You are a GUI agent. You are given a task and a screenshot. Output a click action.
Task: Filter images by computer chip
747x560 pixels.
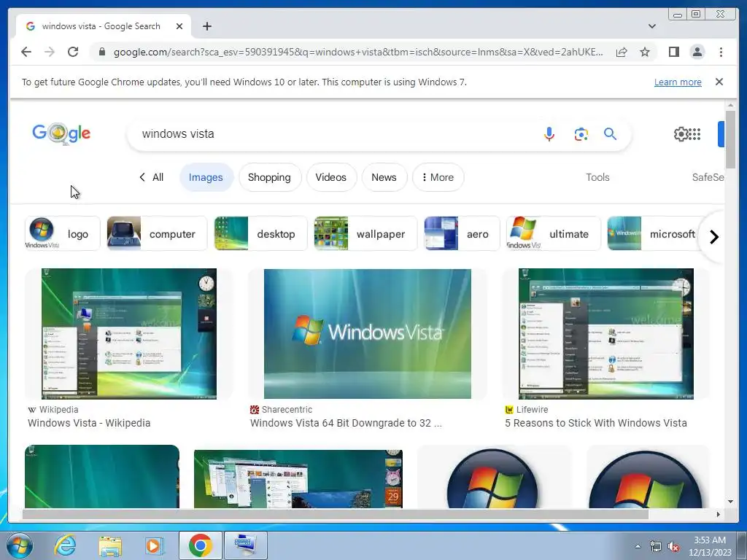(x=157, y=233)
